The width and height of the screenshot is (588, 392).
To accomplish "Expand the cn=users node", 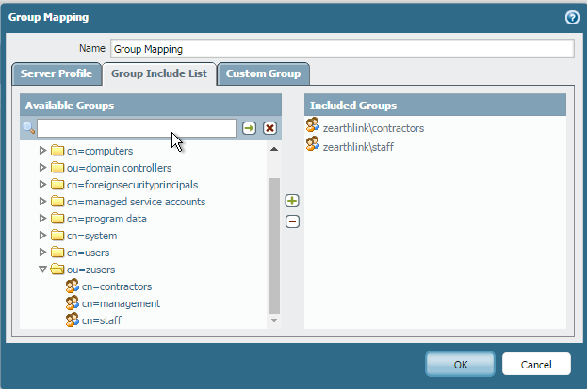I will click(42, 253).
